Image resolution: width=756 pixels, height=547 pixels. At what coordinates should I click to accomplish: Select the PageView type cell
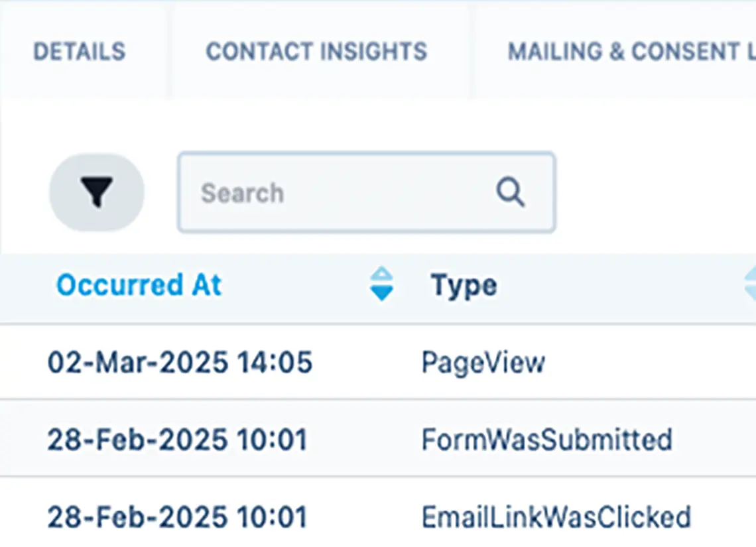[x=483, y=363]
